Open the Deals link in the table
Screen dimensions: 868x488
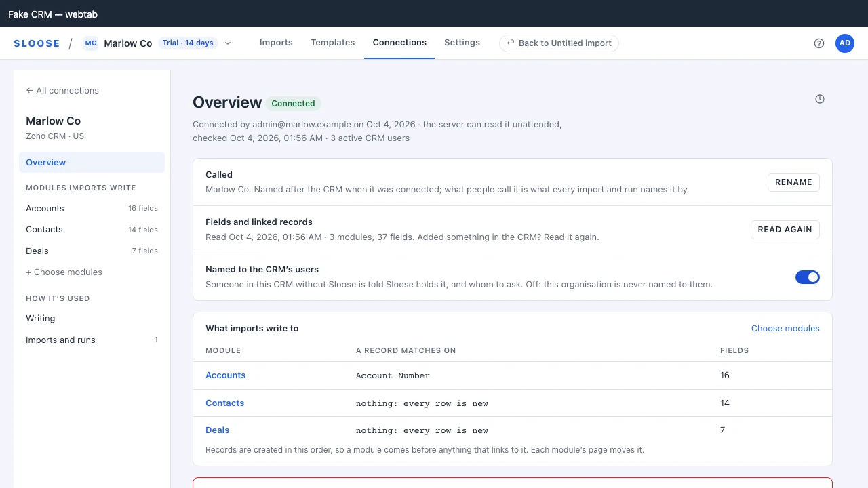[x=217, y=430]
